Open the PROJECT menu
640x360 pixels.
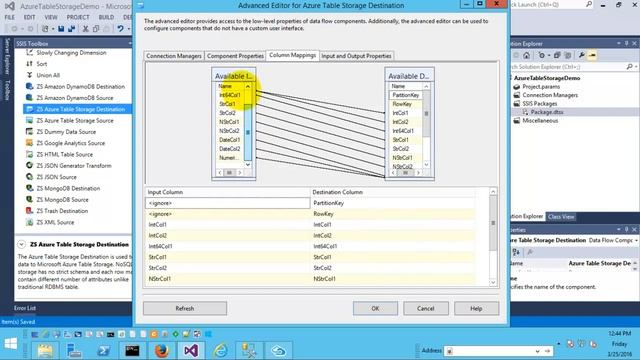pos(78,18)
